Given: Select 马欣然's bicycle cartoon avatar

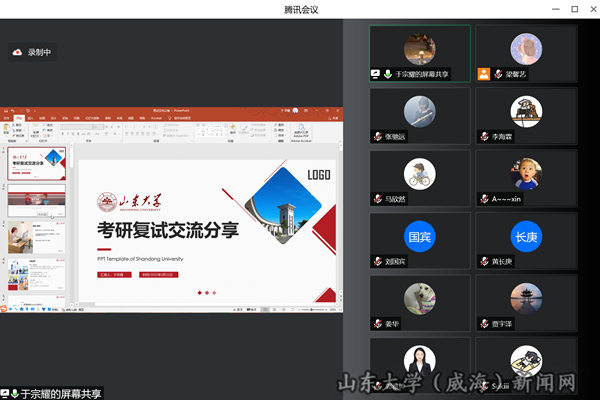Looking at the screenshot, I should [420, 174].
